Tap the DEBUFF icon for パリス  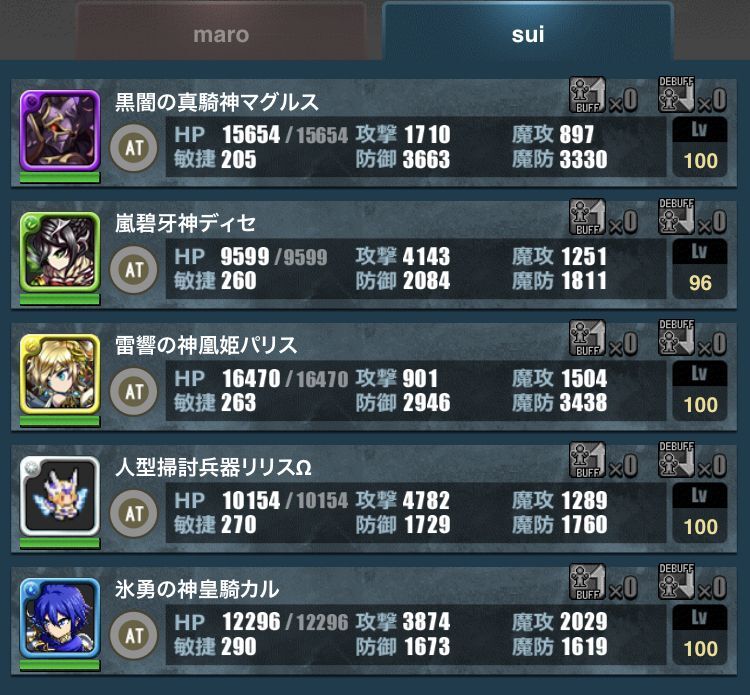tap(676, 338)
